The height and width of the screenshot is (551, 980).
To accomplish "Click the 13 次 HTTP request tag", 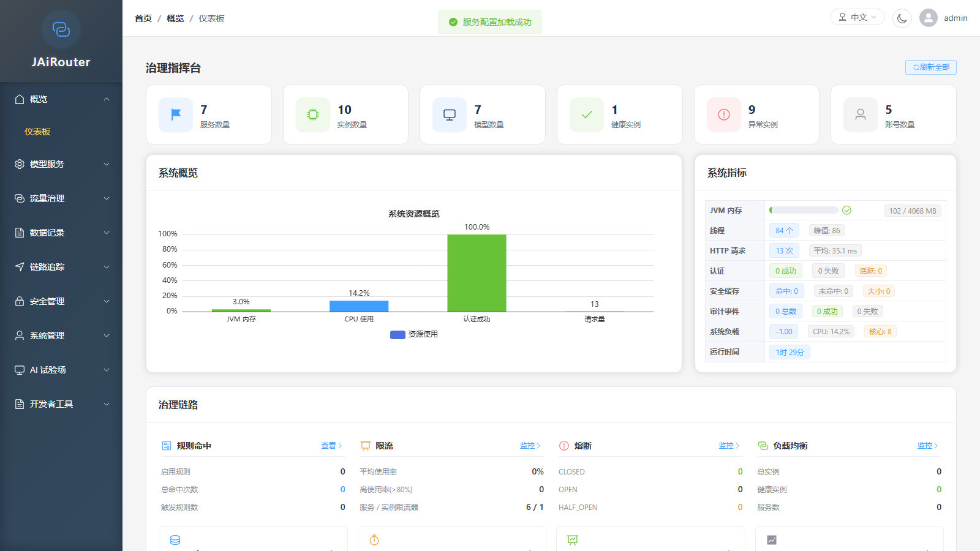I will coord(784,251).
